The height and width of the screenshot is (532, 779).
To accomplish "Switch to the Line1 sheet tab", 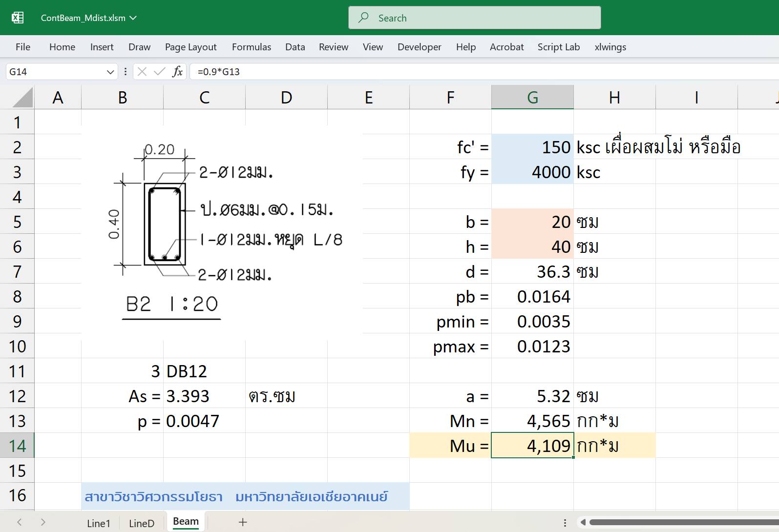I will click(99, 523).
